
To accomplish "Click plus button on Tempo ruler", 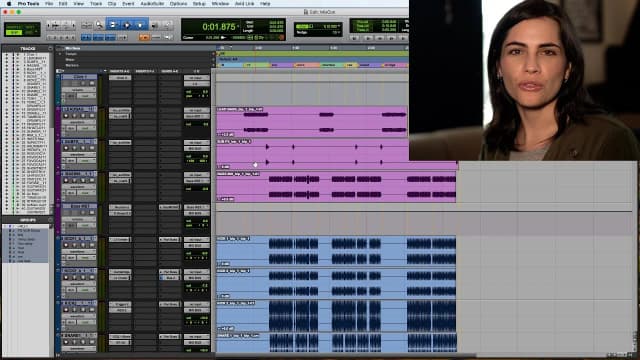I will click(x=213, y=54).
